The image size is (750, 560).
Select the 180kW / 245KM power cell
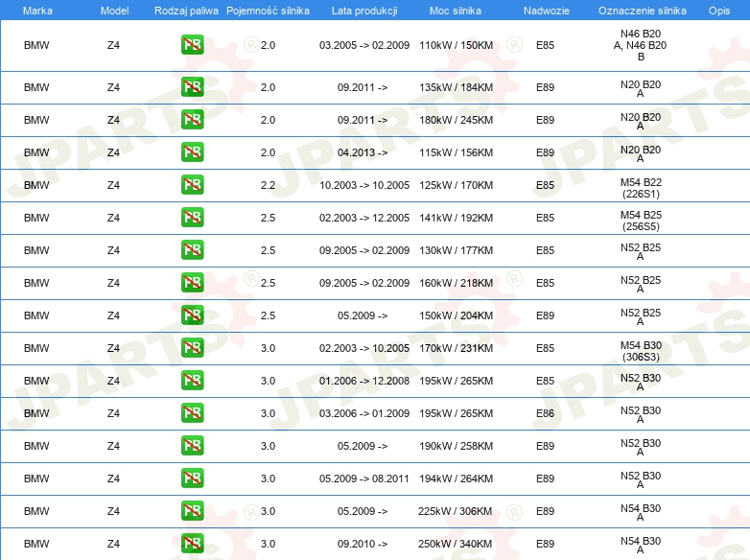pos(456,120)
